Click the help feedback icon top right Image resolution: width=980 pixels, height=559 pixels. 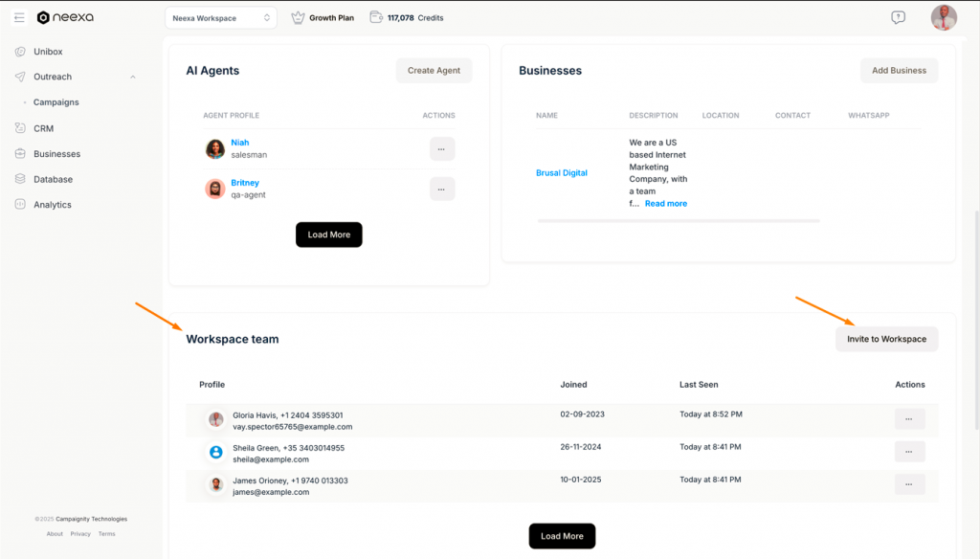tap(897, 16)
